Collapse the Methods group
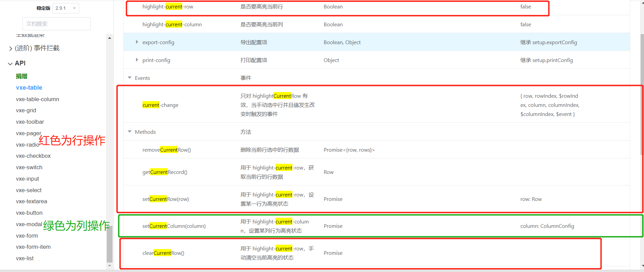This screenshot has width=644, height=272. [130, 131]
